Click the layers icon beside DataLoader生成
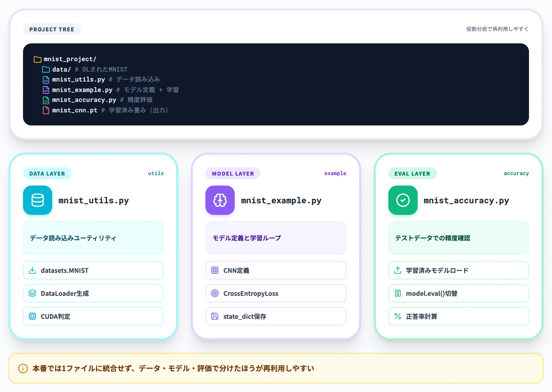The image size is (552, 392). click(32, 293)
